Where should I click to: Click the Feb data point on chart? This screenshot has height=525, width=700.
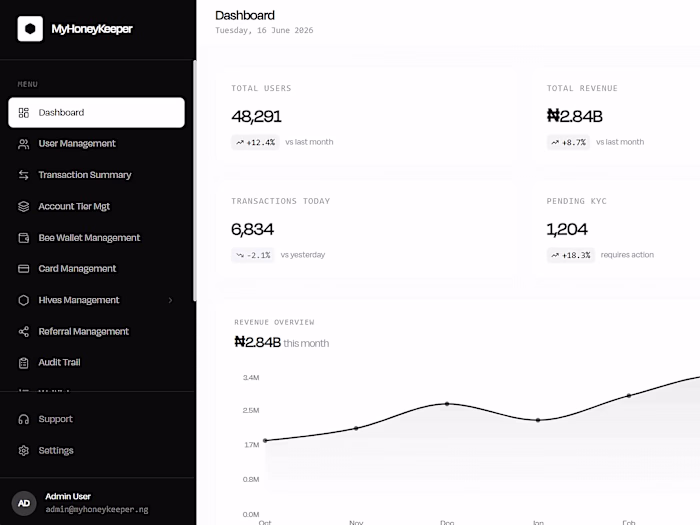pos(629,396)
